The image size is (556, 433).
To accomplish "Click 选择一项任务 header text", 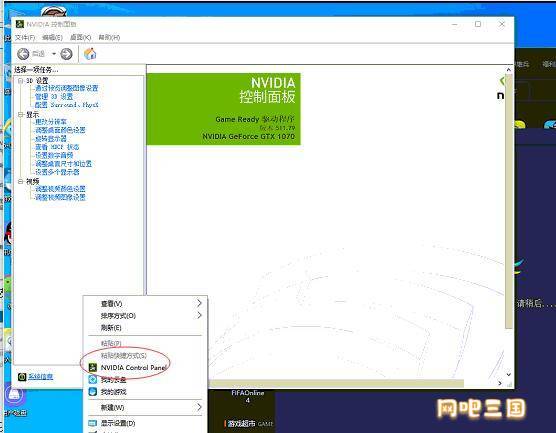I will pyautogui.click(x=36, y=69).
